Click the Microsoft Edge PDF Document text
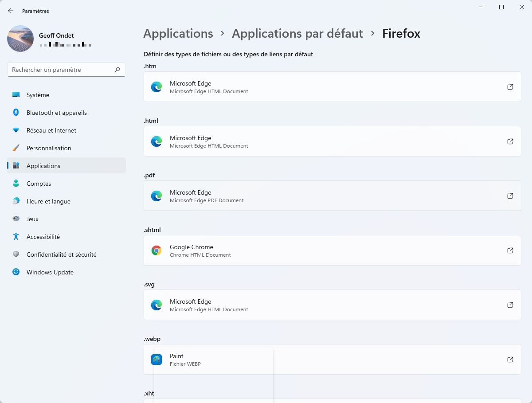The width and height of the screenshot is (532, 403). click(x=207, y=200)
